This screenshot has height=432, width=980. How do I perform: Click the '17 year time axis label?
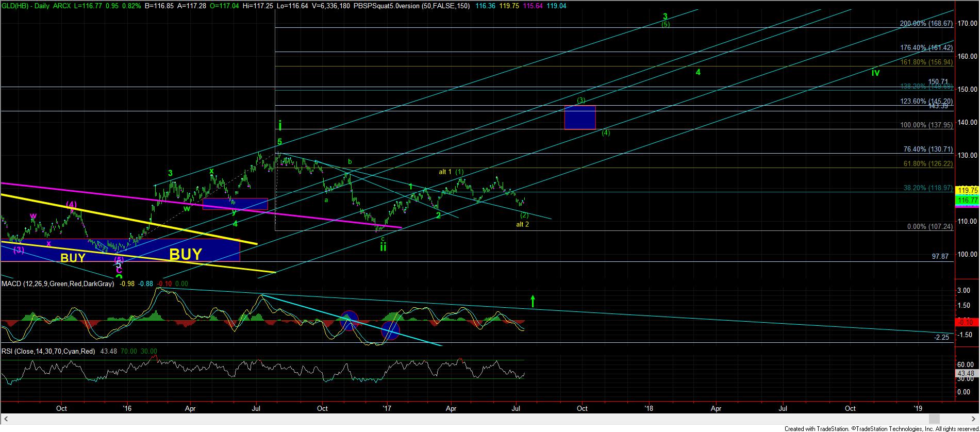pos(388,408)
